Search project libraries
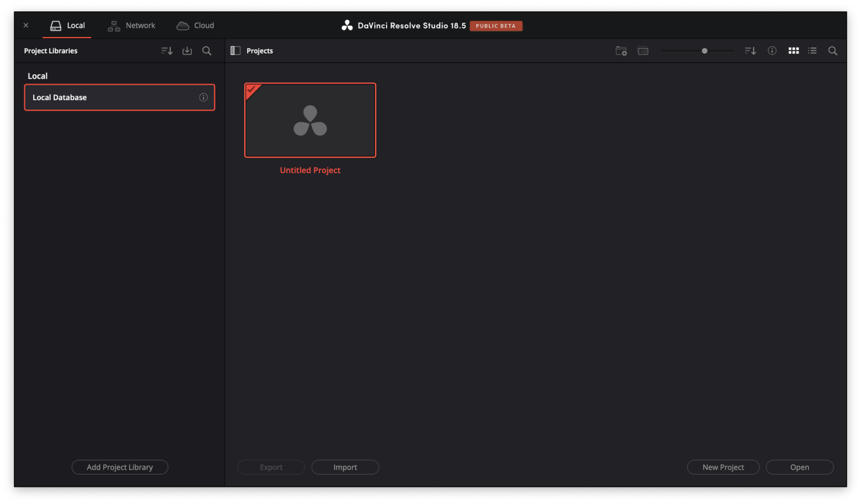 point(207,51)
